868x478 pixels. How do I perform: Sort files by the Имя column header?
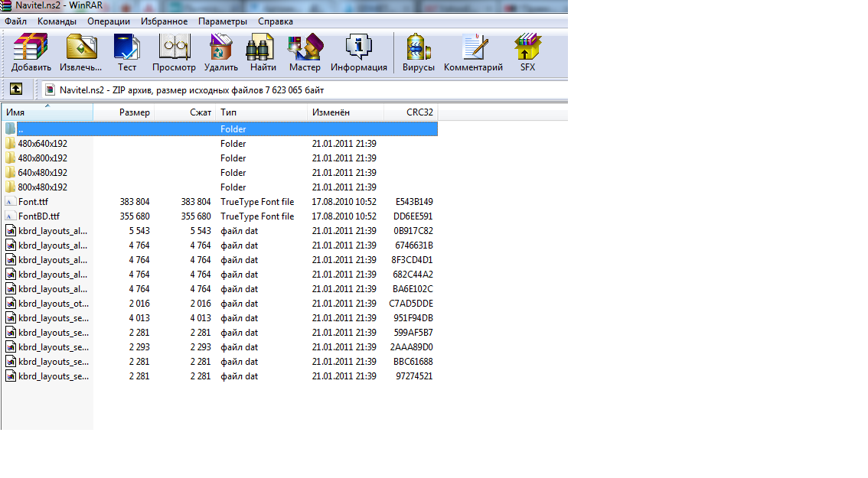tap(46, 112)
